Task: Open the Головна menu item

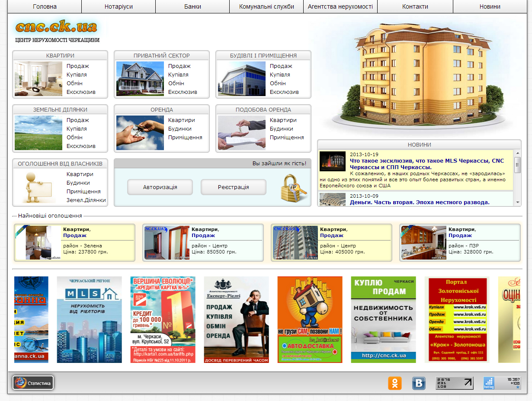Action: click(x=45, y=6)
